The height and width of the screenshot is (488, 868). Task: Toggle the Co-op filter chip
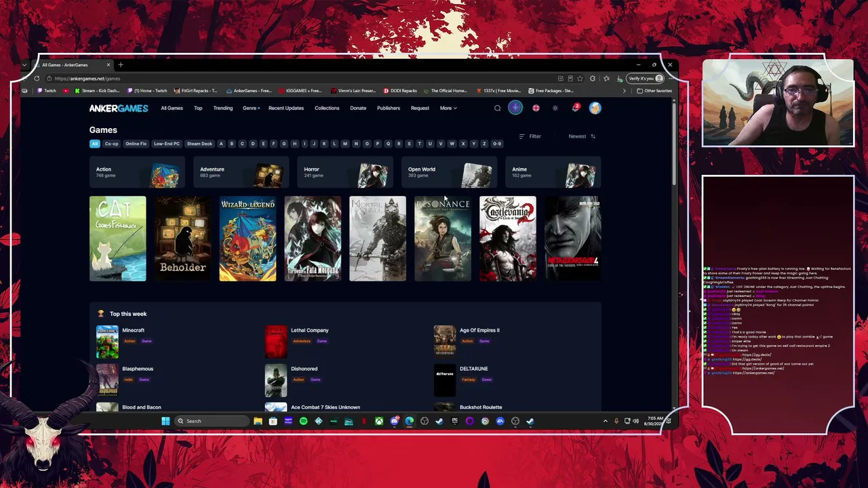point(111,144)
